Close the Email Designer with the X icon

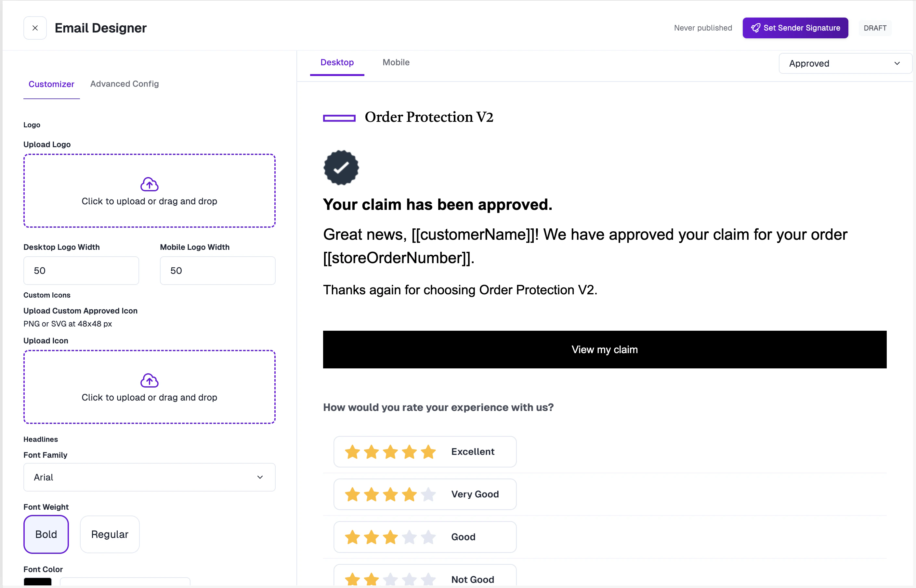tap(35, 28)
